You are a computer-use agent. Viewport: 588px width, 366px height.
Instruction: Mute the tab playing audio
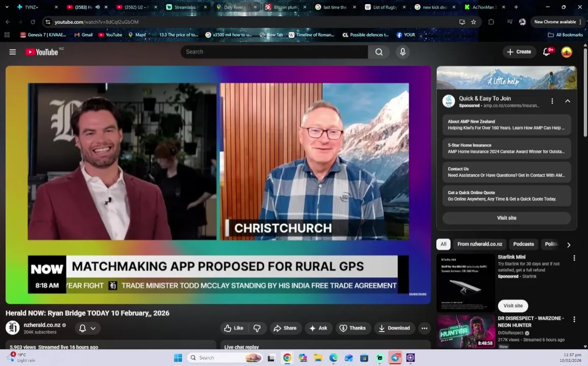pyautogui.click(x=98, y=7)
